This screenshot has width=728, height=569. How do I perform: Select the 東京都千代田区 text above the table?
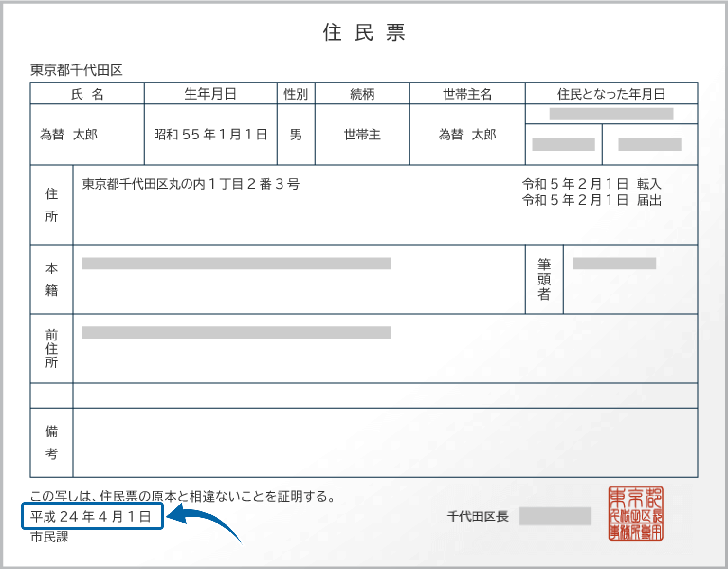[77, 70]
